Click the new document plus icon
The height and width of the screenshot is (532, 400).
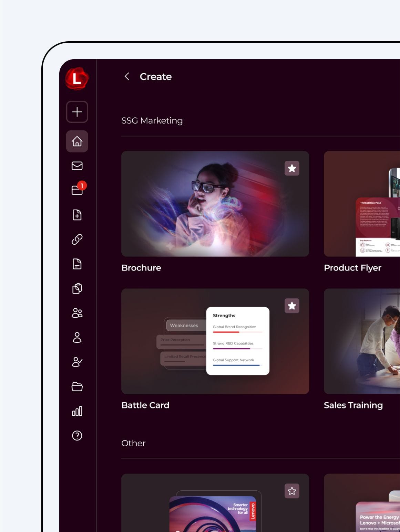tap(77, 215)
